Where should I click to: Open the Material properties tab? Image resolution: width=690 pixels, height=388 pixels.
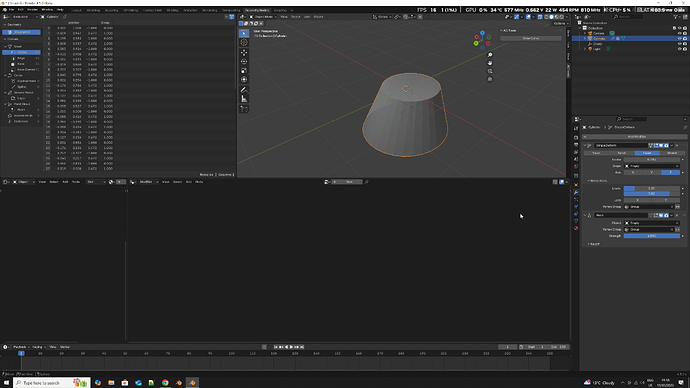[x=576, y=228]
